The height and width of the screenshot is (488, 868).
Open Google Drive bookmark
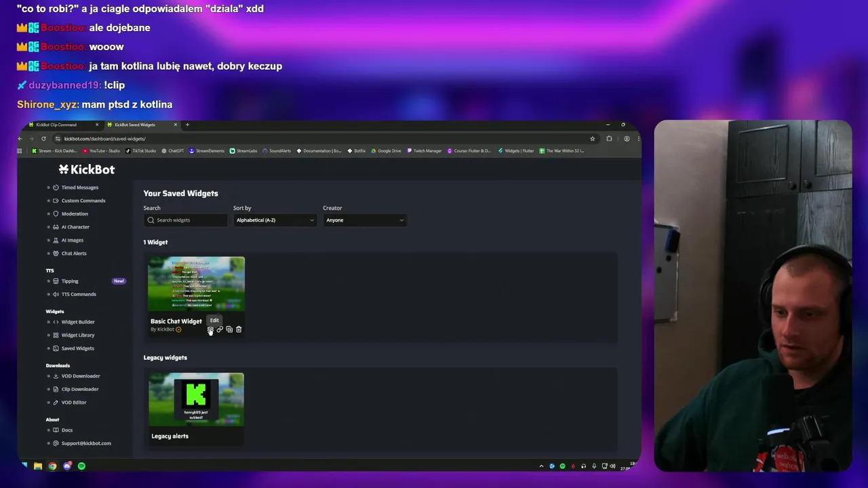coord(387,151)
